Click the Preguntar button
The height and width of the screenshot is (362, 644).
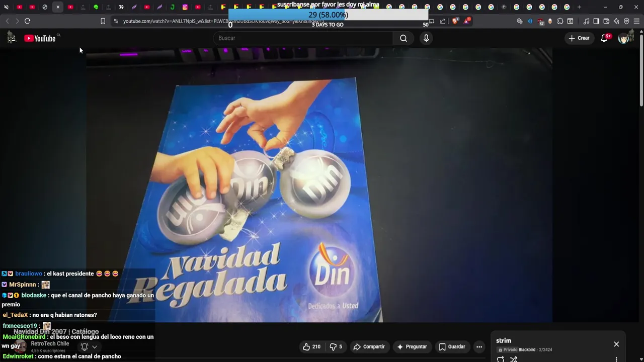point(412,347)
